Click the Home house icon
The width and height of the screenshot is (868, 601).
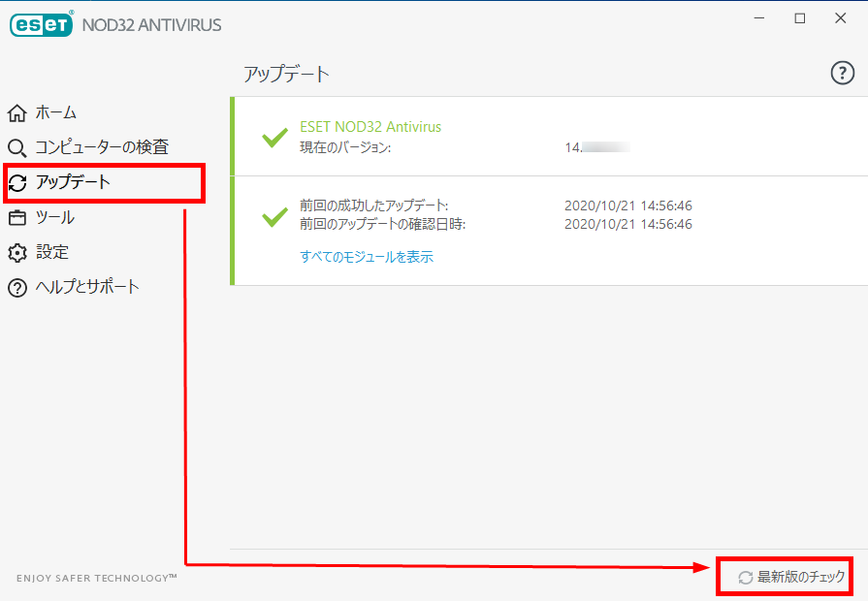pos(17,112)
